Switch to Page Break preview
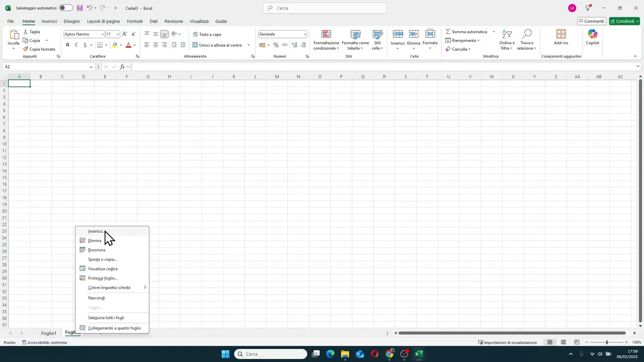Image resolution: width=644 pixels, height=362 pixels. [x=577, y=342]
